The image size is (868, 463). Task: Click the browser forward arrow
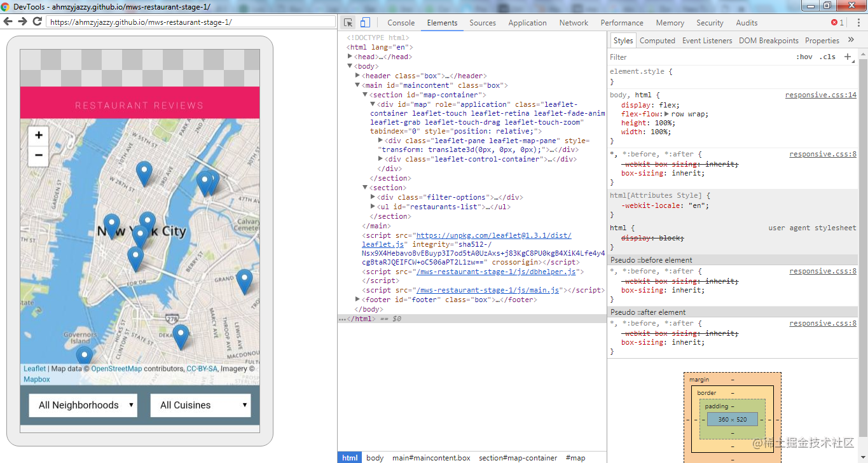(22, 21)
